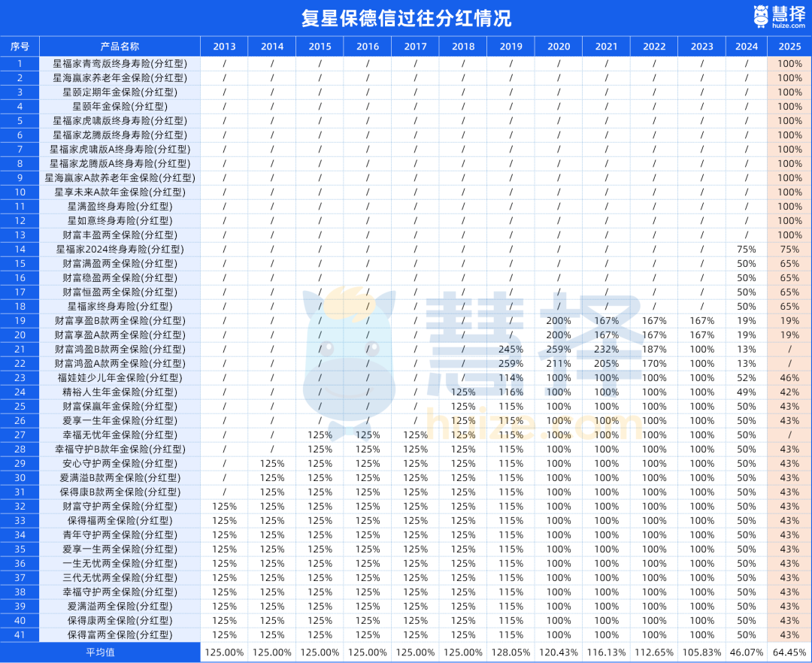Click product 精裕人生年金保险(分红型)
The height and width of the screenshot is (663, 812).
[x=120, y=392]
